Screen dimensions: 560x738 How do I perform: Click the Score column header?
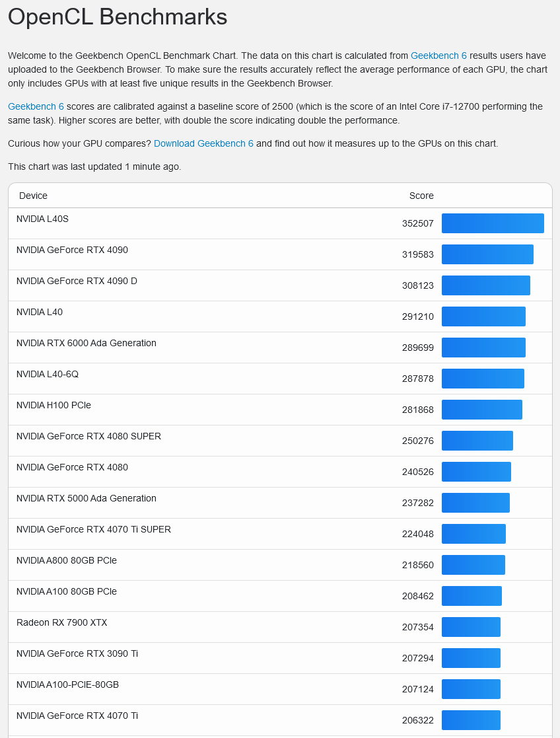421,196
